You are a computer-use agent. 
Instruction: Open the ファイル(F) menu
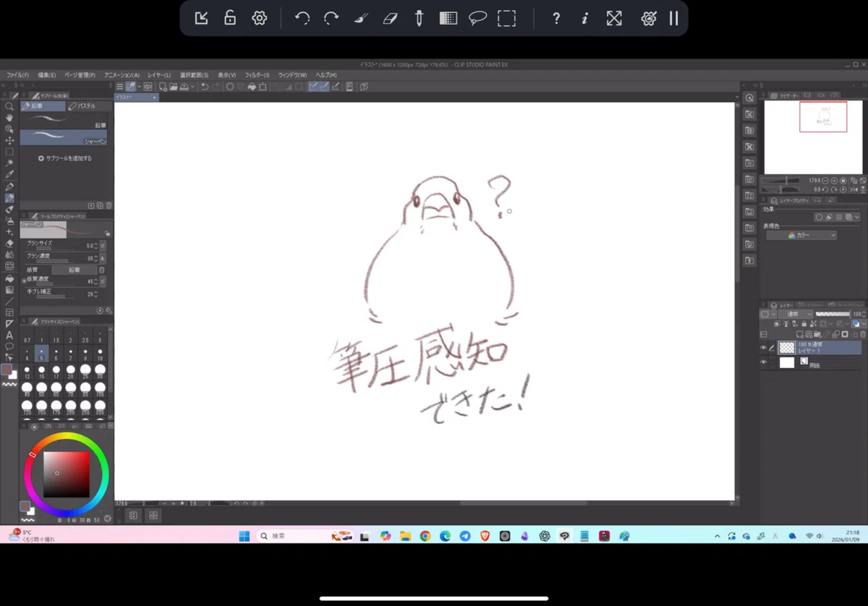click(17, 74)
